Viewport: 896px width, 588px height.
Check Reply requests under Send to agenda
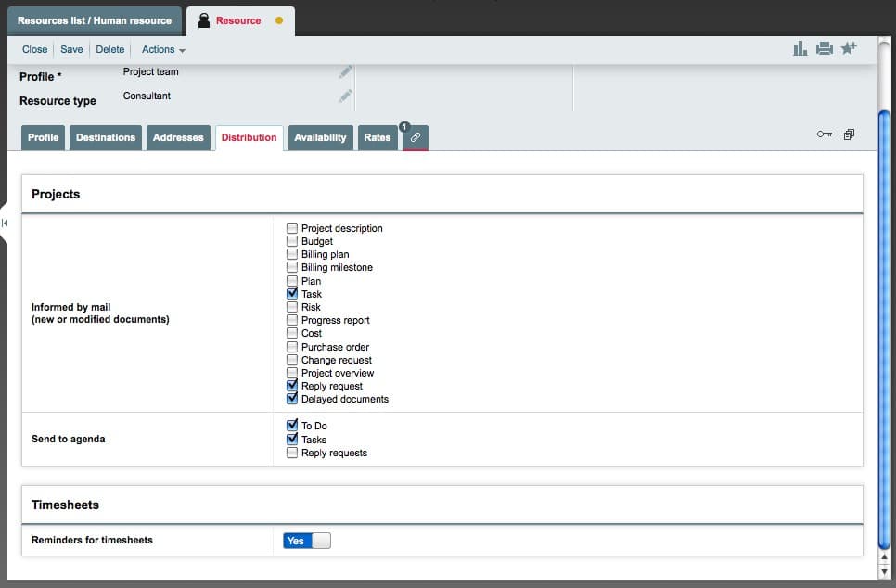[x=292, y=453]
